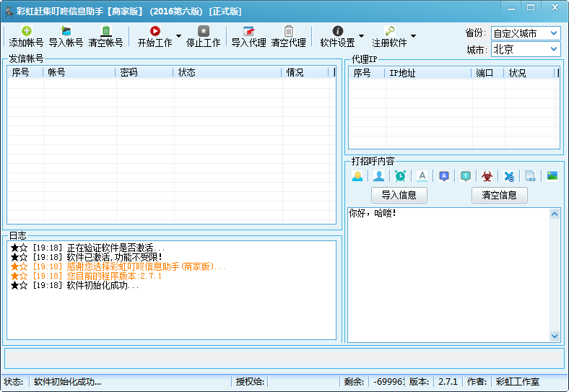Click the 清空信息 button
The image size is (569, 392).
click(499, 195)
